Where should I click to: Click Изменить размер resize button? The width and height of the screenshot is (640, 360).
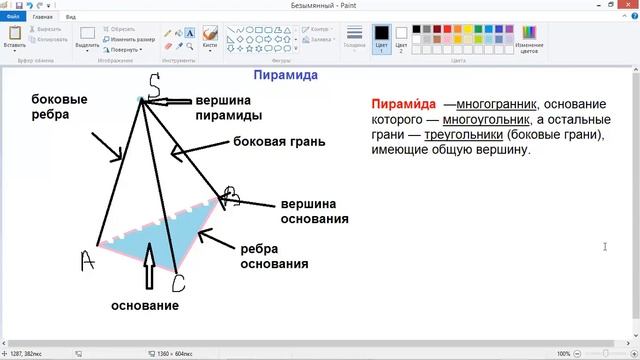[x=129, y=40]
